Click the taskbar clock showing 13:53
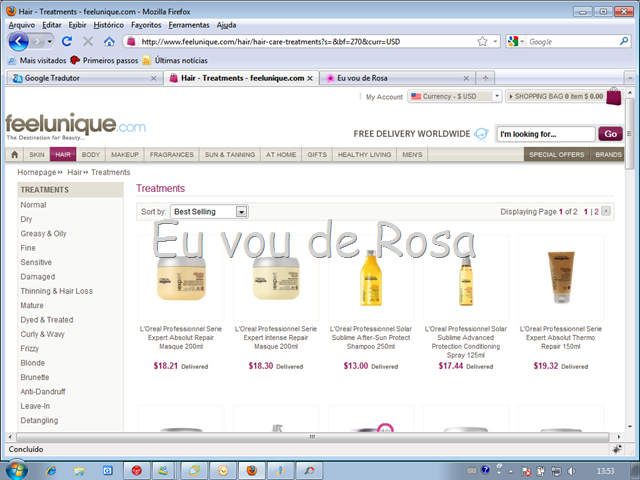The image size is (640, 480). click(605, 471)
